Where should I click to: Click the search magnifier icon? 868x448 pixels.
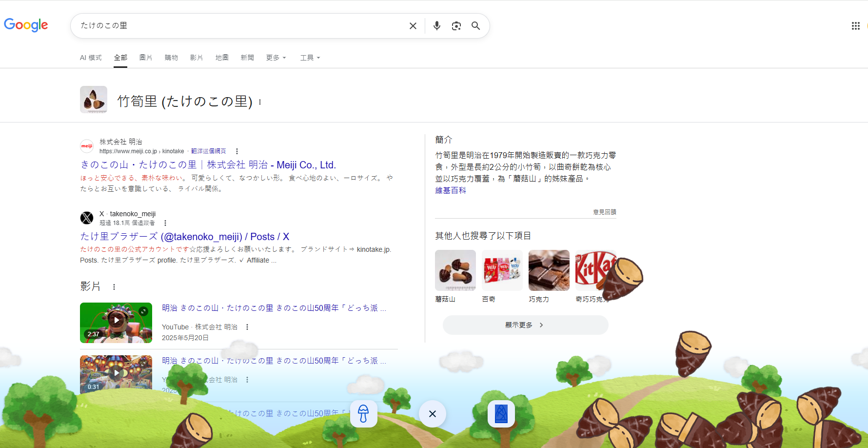pos(475,25)
